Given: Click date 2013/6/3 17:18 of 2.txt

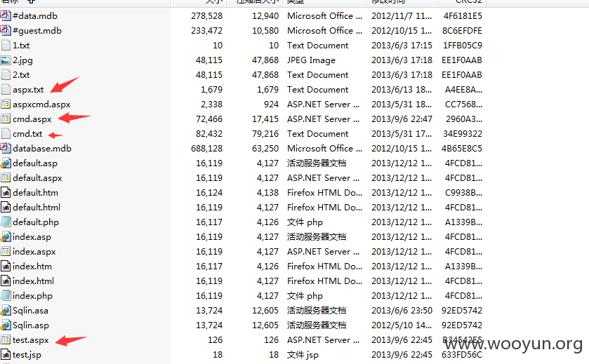Looking at the screenshot, I should pyautogui.click(x=402, y=74).
